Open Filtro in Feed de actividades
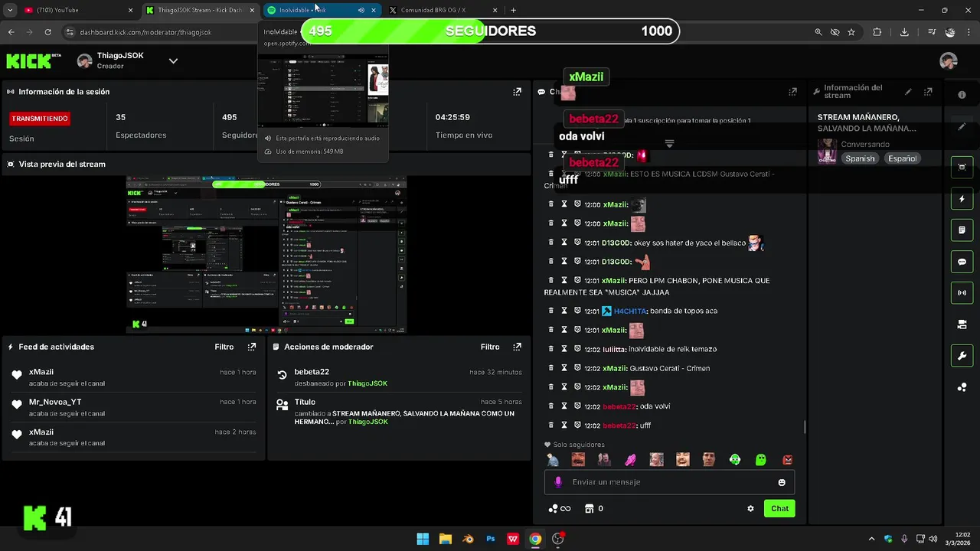Image resolution: width=980 pixels, height=551 pixels. 224,347
